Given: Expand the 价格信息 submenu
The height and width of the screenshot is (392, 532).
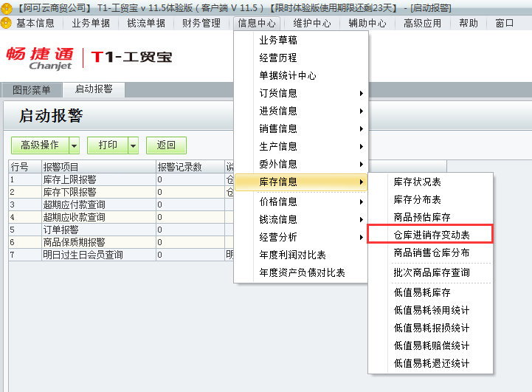Looking at the screenshot, I should 300,202.
